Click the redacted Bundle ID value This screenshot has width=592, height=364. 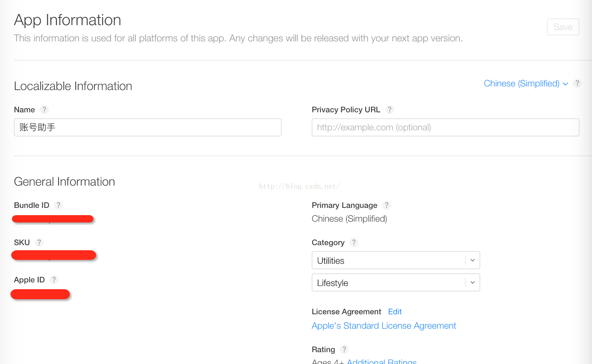pos(53,219)
